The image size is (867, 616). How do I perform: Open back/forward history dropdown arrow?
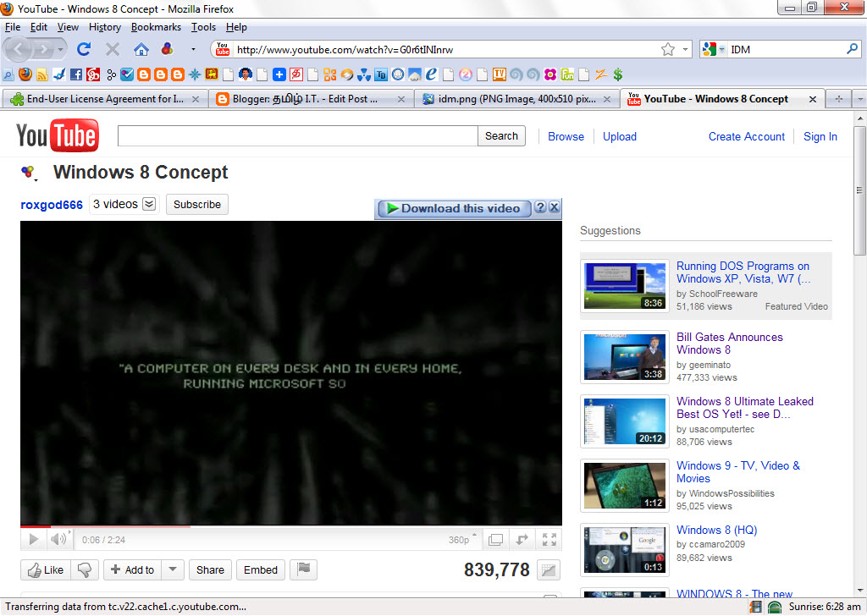(60, 50)
